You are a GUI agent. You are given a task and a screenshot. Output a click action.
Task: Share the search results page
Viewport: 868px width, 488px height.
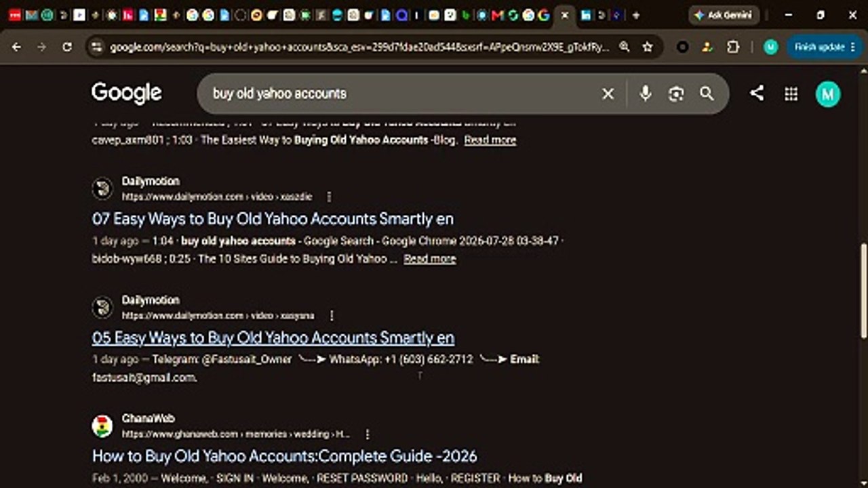click(757, 94)
